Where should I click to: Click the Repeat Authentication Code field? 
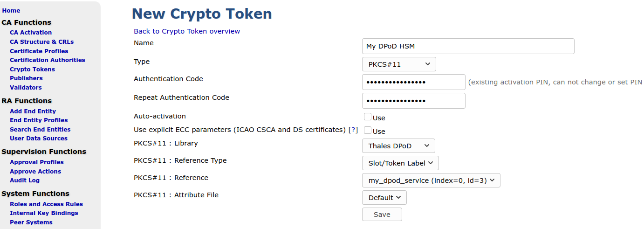click(x=413, y=101)
